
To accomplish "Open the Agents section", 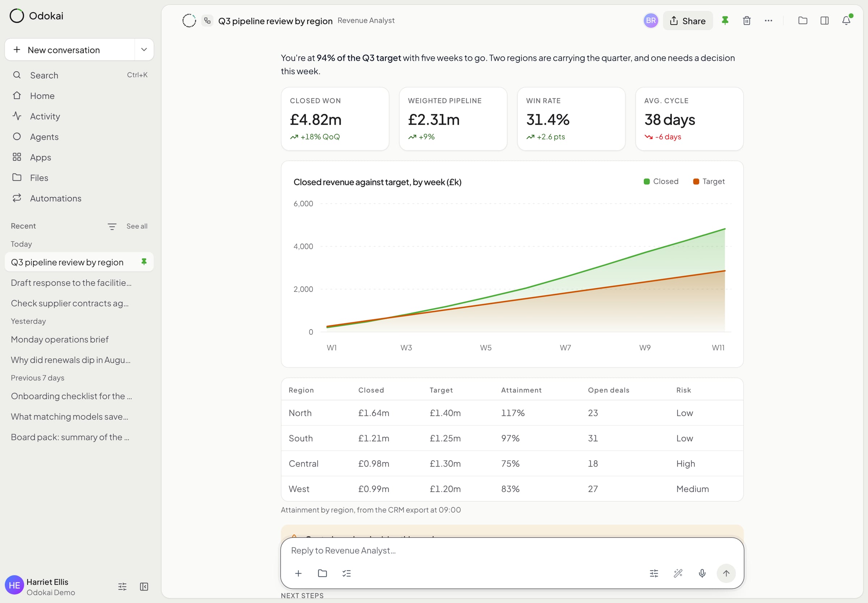I will pyautogui.click(x=79, y=137).
